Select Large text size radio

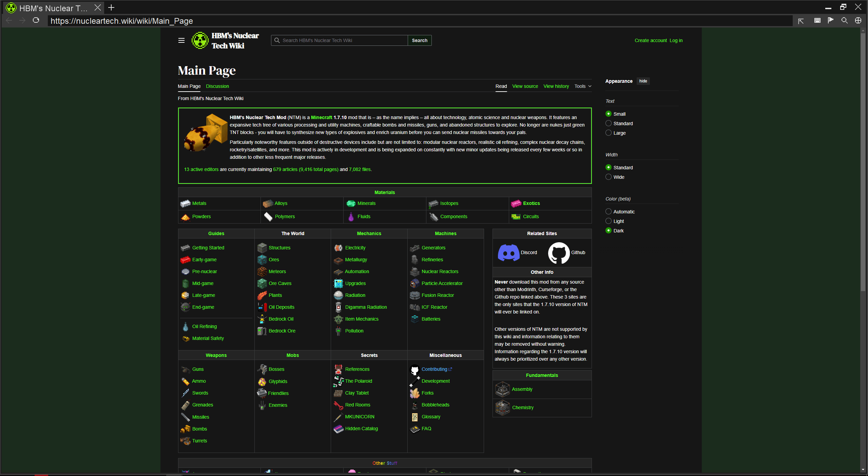[x=609, y=133]
